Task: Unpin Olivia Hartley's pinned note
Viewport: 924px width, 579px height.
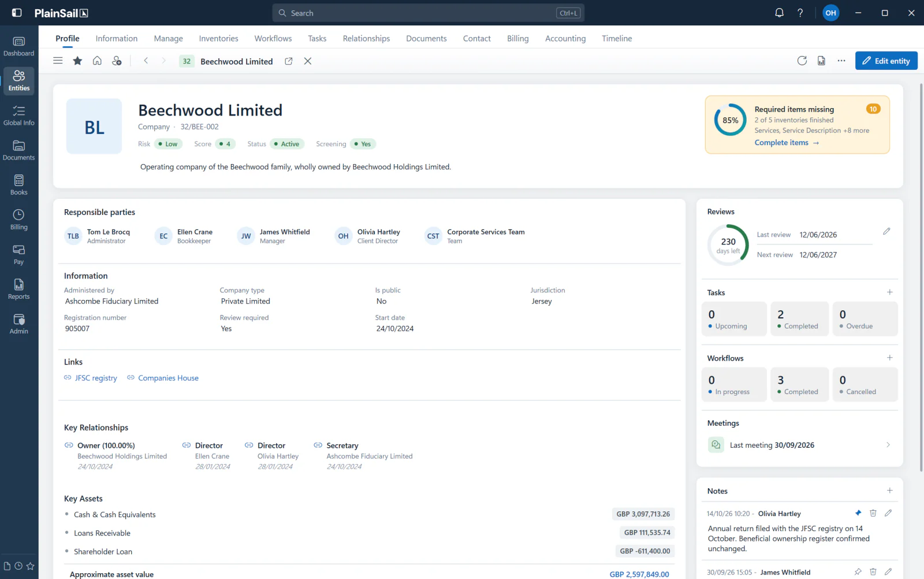Action: [x=858, y=513]
